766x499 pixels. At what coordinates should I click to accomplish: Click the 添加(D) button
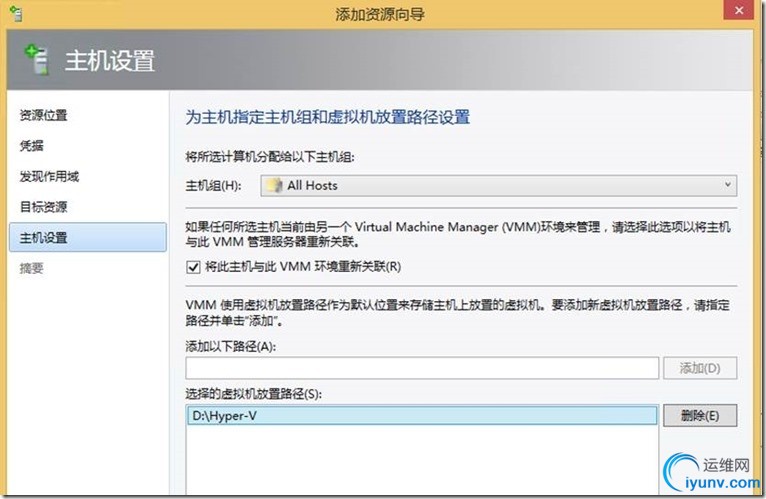[x=700, y=368]
